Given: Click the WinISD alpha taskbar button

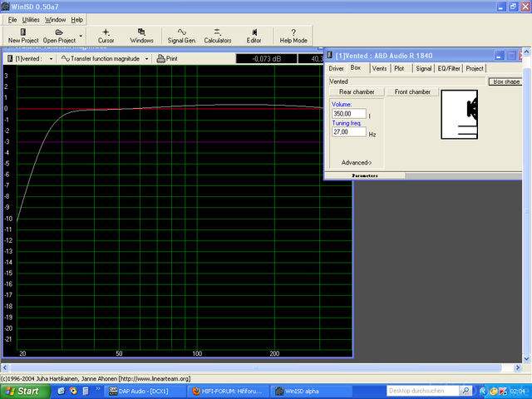Looking at the screenshot, I should [312, 392].
